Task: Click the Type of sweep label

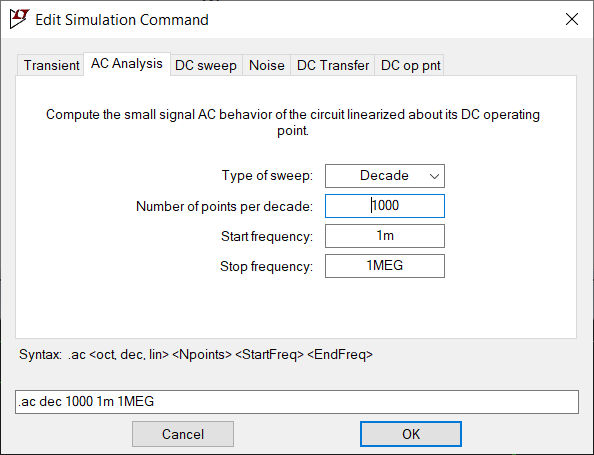Action: tap(267, 175)
